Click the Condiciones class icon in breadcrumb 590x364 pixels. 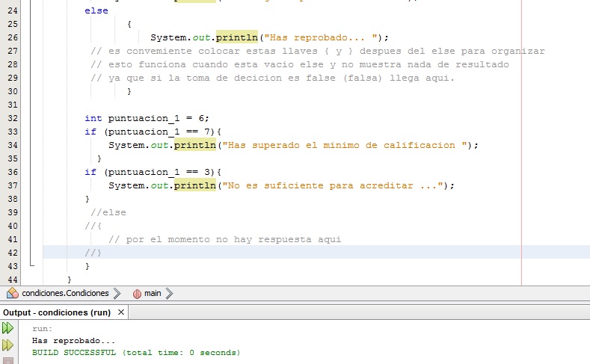click(13, 293)
